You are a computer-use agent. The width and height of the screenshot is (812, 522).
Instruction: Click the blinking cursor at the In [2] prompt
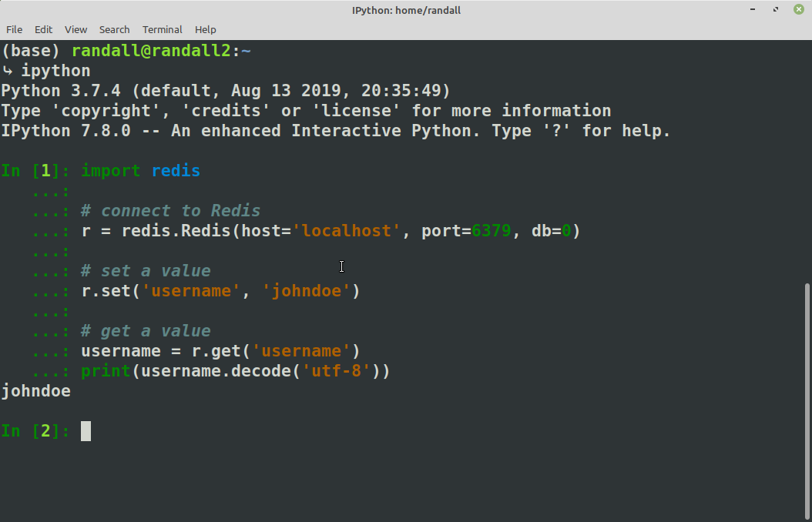[86, 431]
